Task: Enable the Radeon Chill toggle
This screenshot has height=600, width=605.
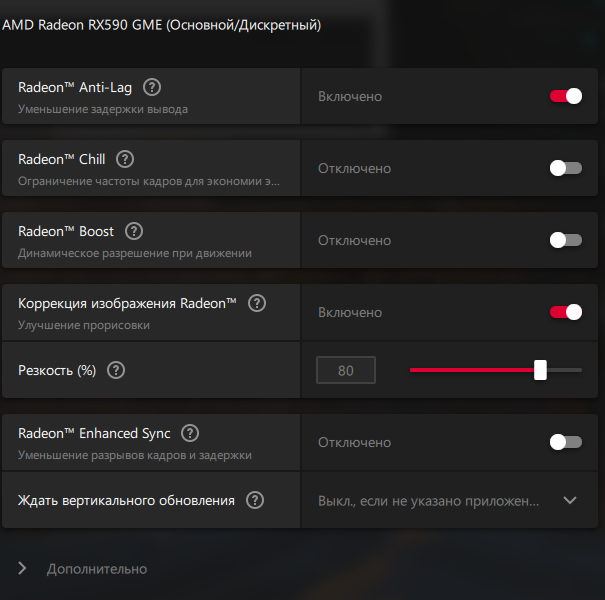Action: coord(566,168)
